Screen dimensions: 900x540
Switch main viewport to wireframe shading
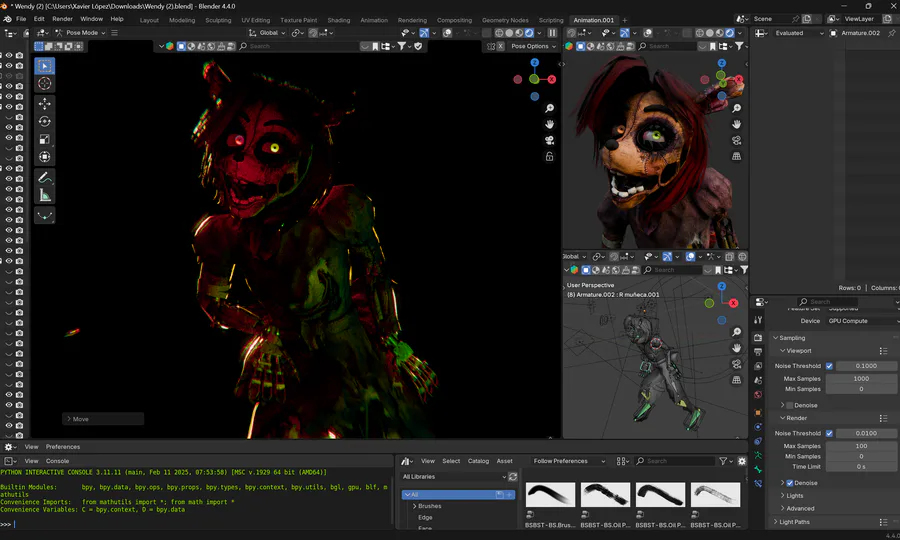499,33
